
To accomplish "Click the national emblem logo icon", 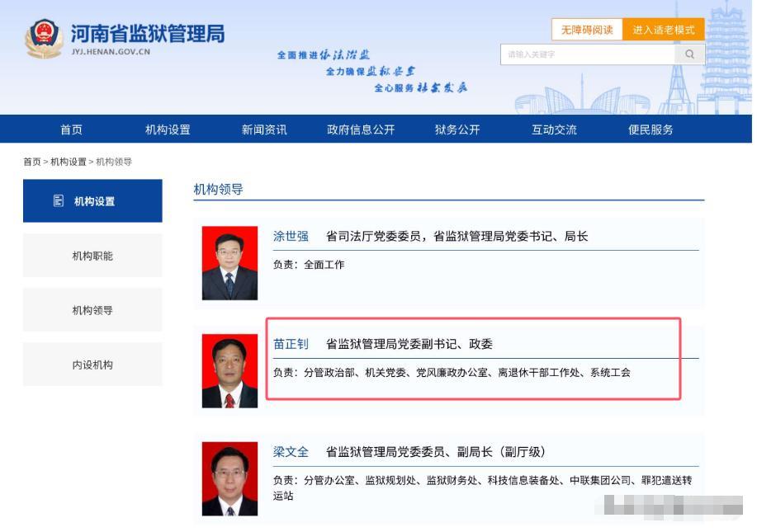I will point(45,37).
